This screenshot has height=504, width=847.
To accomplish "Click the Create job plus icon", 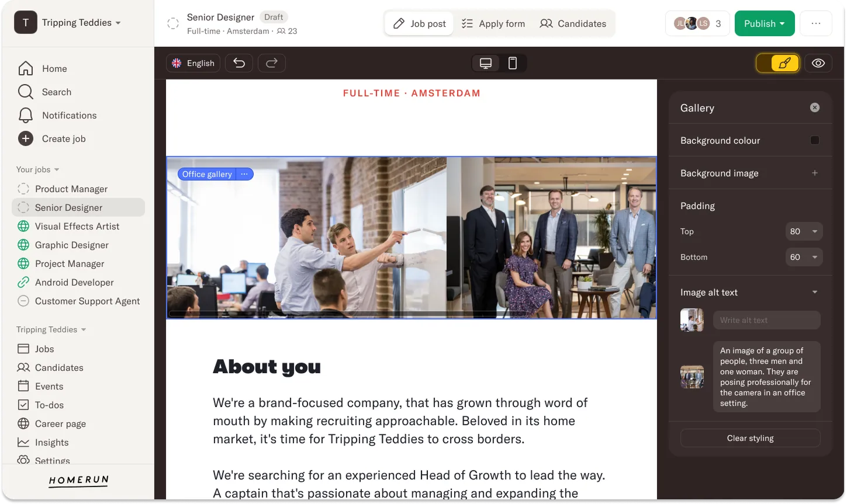I will 26,138.
